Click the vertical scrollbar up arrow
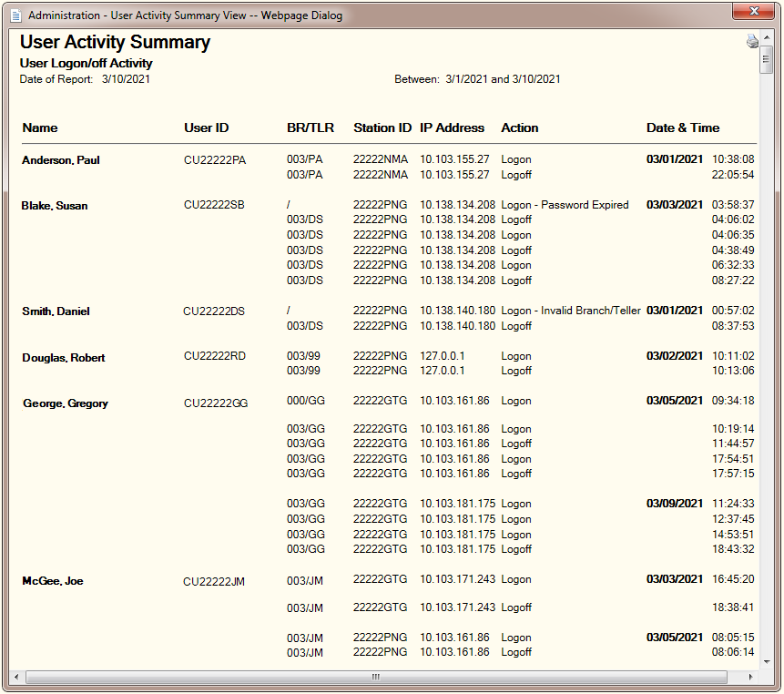This screenshot has height=694, width=784. point(766,38)
